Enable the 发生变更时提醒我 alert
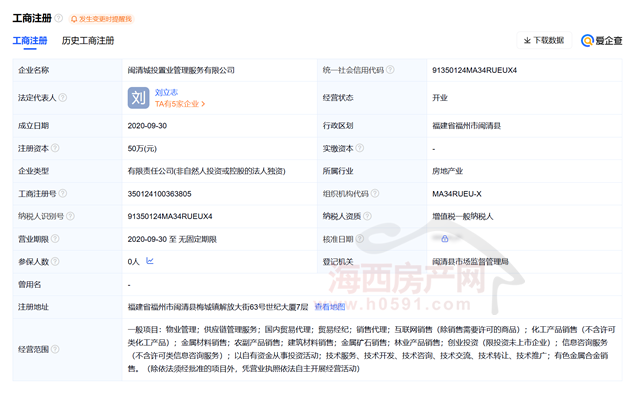Screen dimensions: 640x393 101,19
